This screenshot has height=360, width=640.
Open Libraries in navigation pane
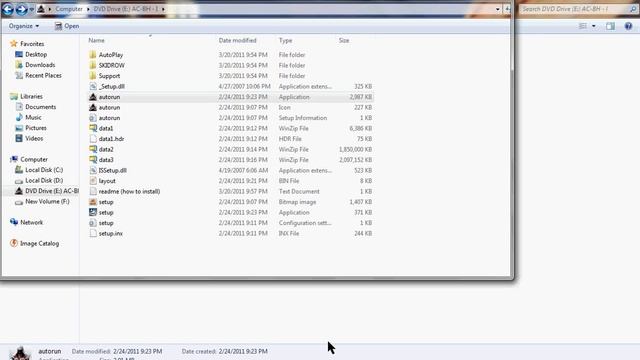(31, 96)
